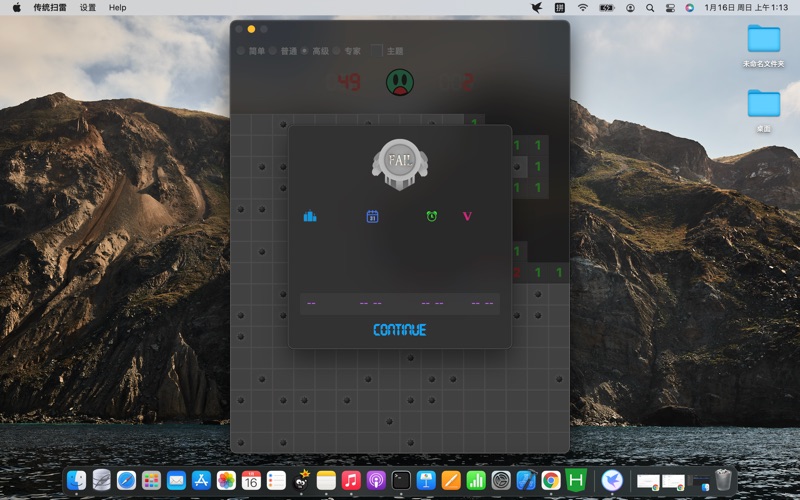Viewport: 800px width, 500px height.
Task: Select the 专家 difficulty radio button
Action: pos(337,51)
